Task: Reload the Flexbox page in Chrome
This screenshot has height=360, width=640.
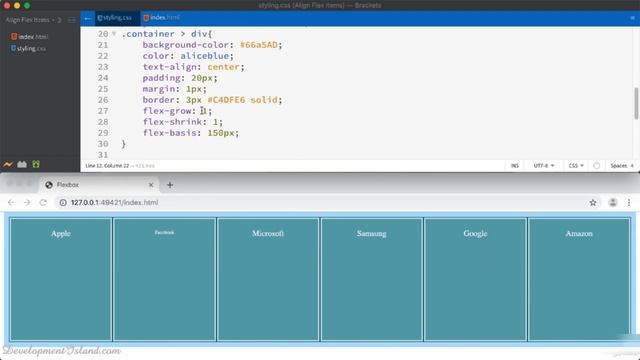Action: (x=43, y=202)
